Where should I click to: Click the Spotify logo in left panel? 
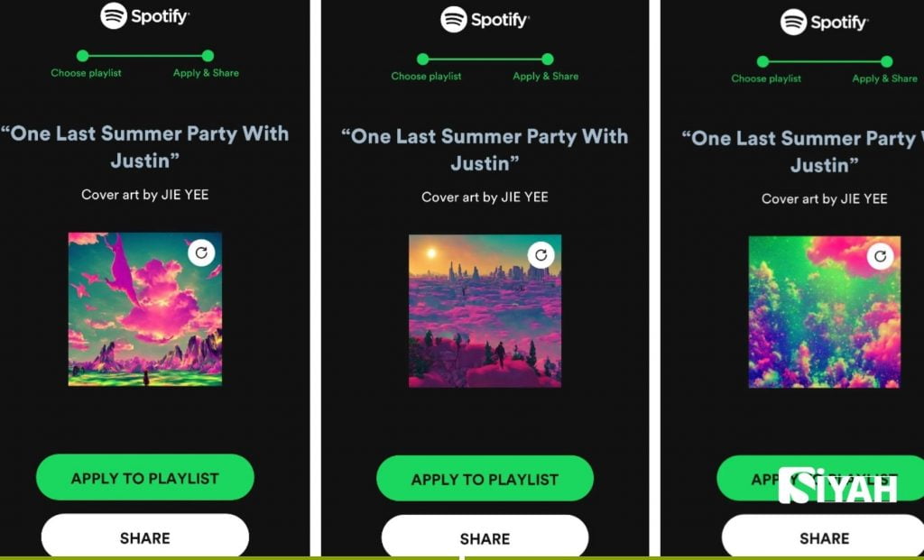pos(144,16)
